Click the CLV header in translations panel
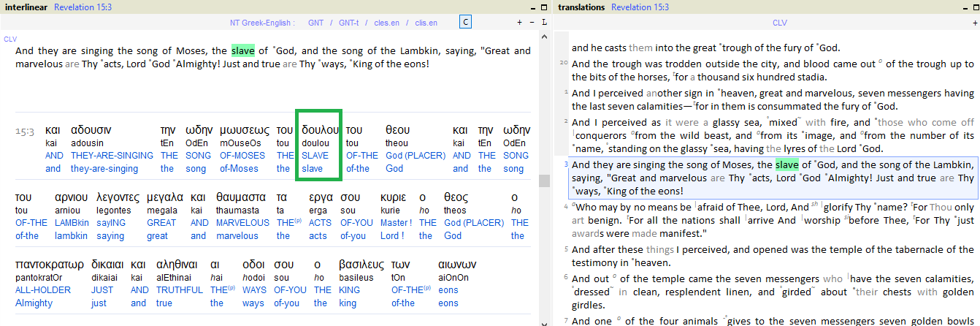Viewport: 980px width, 326px height. 780,23
